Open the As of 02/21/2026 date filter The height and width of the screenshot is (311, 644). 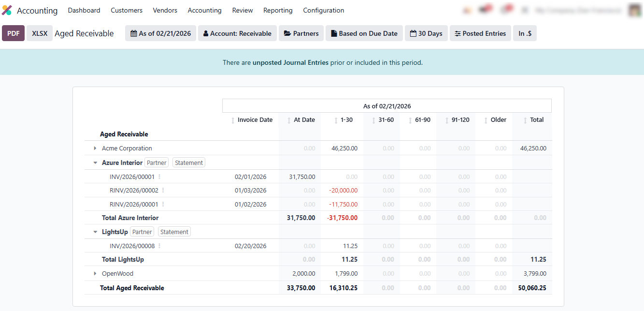click(x=160, y=33)
